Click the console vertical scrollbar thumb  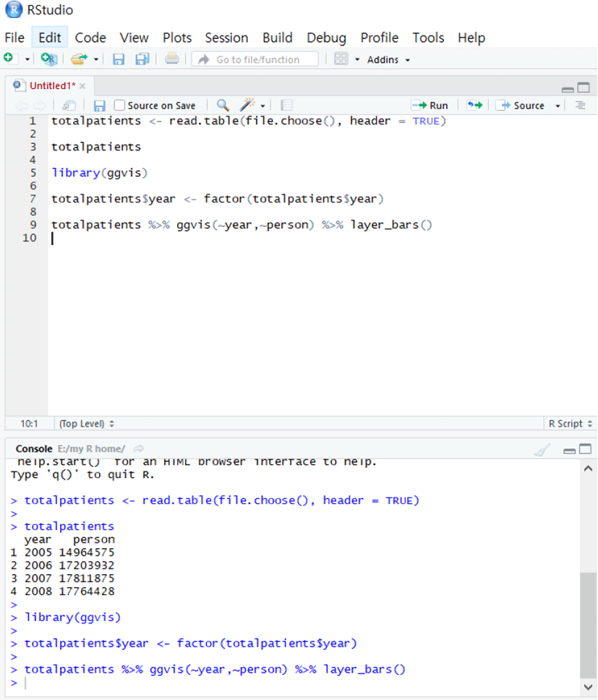coord(588,626)
